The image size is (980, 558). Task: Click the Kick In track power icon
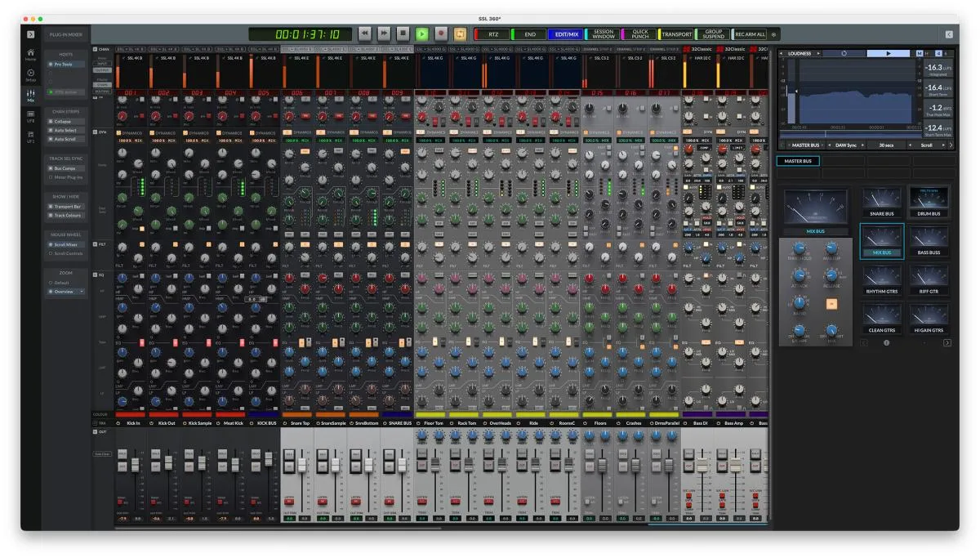pos(118,423)
